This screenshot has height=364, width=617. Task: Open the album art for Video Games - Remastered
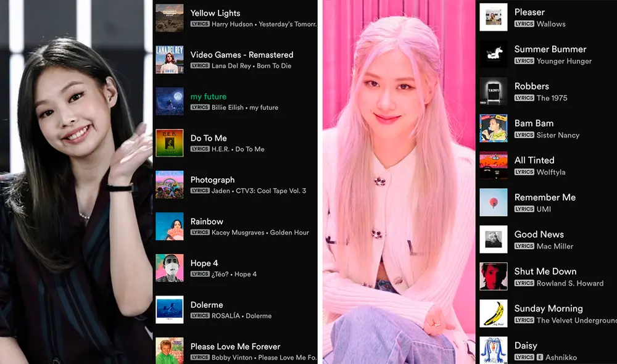pyautogui.click(x=170, y=59)
